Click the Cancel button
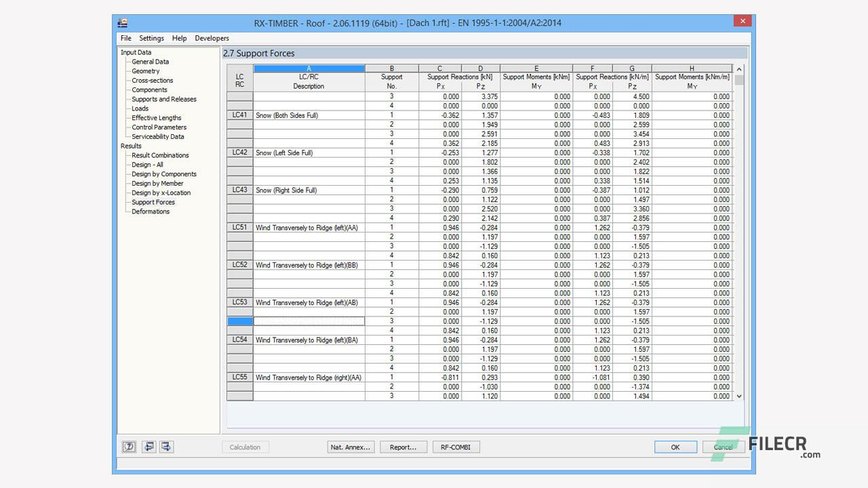Viewport: 868px width, 488px height. point(724,447)
